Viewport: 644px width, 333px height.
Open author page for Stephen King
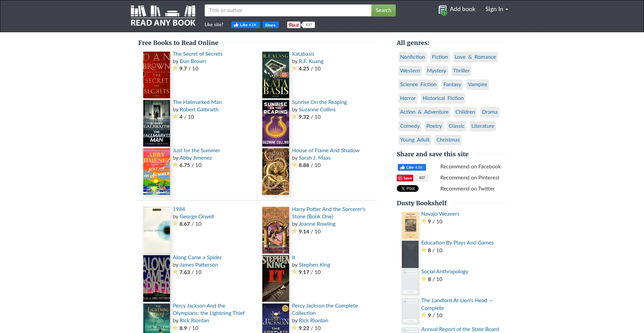tap(314, 265)
